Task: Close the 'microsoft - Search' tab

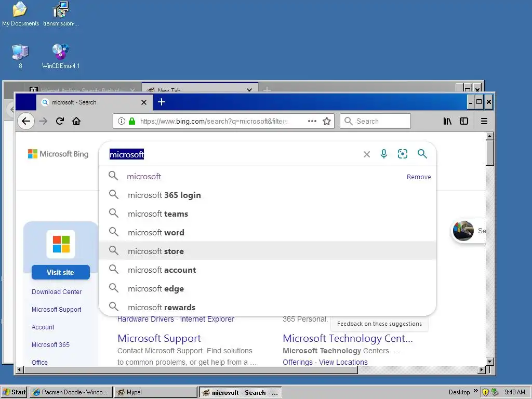Action: click(144, 102)
